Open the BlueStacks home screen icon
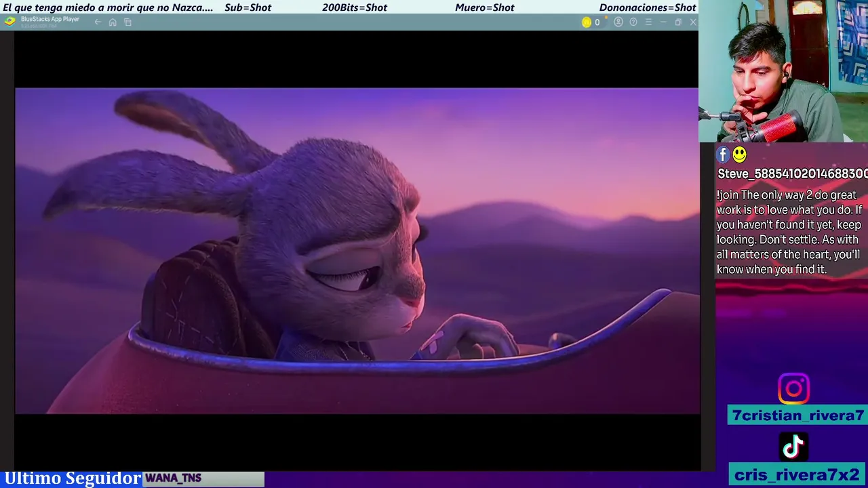The height and width of the screenshot is (488, 868). (x=113, y=22)
